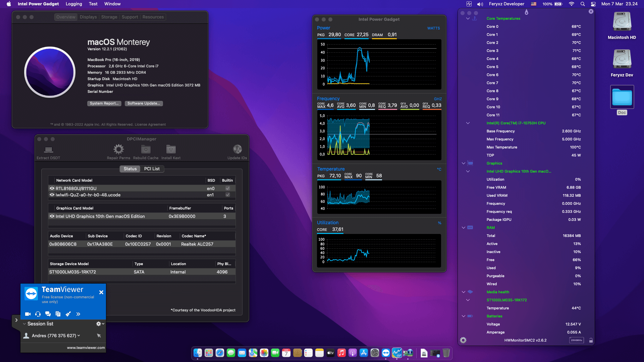This screenshot has width=644, height=362.
Task: Click the System Report... button
Action: click(x=104, y=103)
